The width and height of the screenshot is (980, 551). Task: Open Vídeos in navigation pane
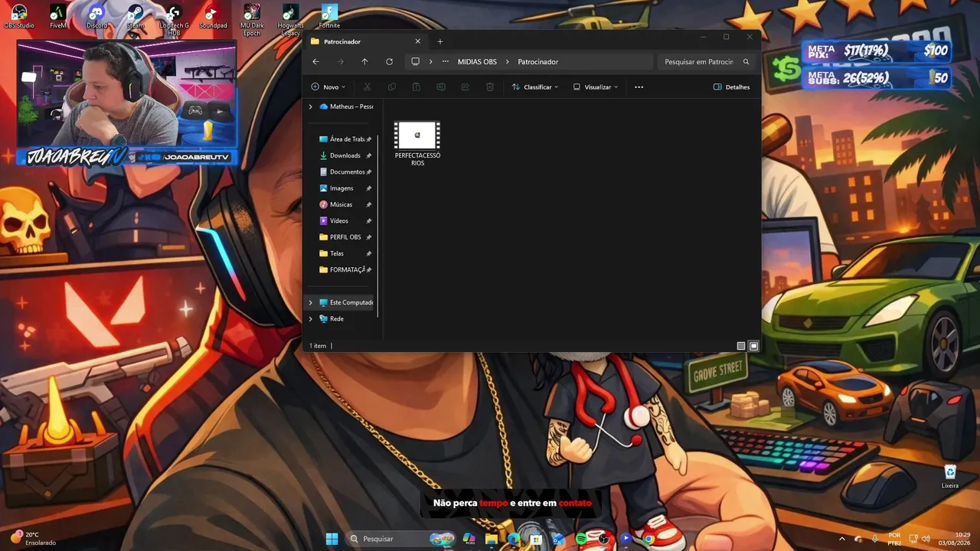tap(345, 220)
